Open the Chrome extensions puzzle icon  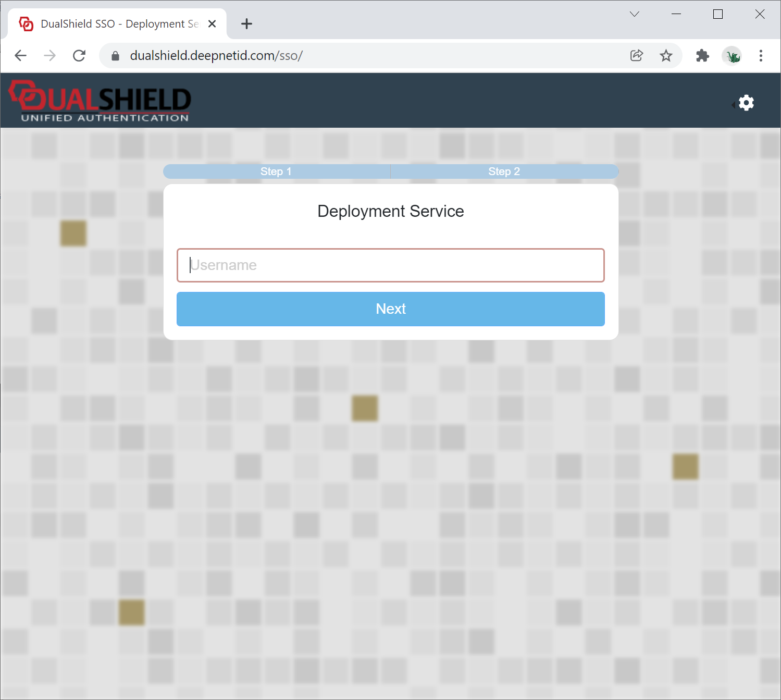point(702,56)
